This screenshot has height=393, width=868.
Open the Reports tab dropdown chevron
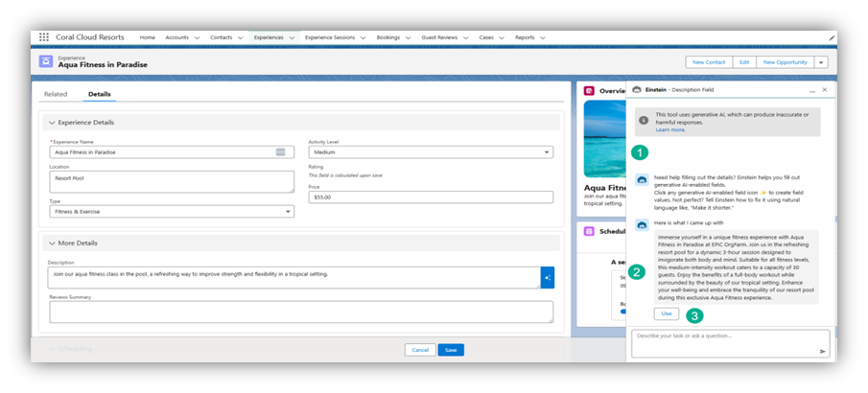pyautogui.click(x=543, y=37)
